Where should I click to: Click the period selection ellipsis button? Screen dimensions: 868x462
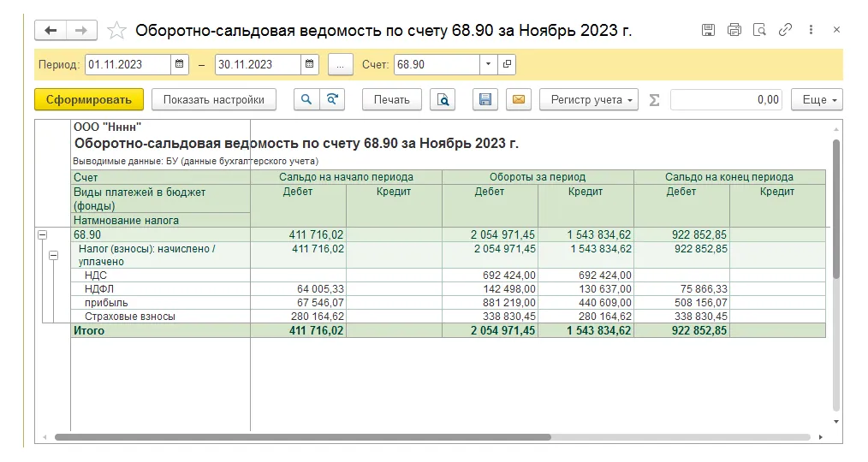click(x=340, y=64)
